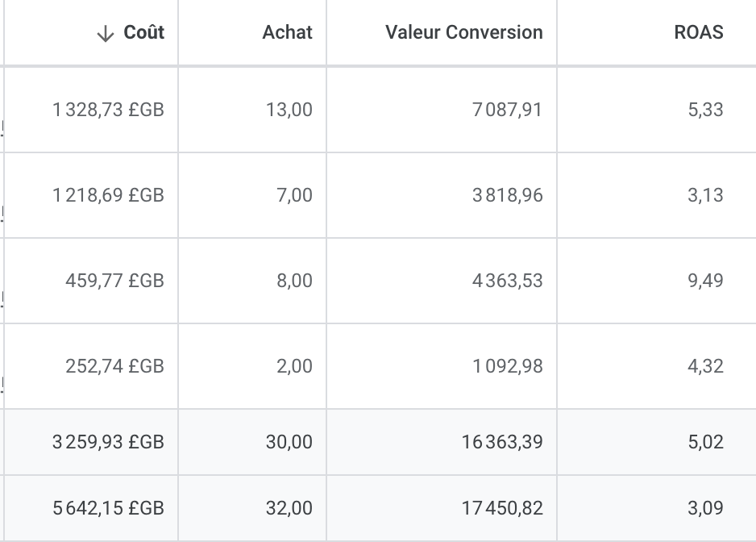Sort by the Coût column header

tap(143, 32)
